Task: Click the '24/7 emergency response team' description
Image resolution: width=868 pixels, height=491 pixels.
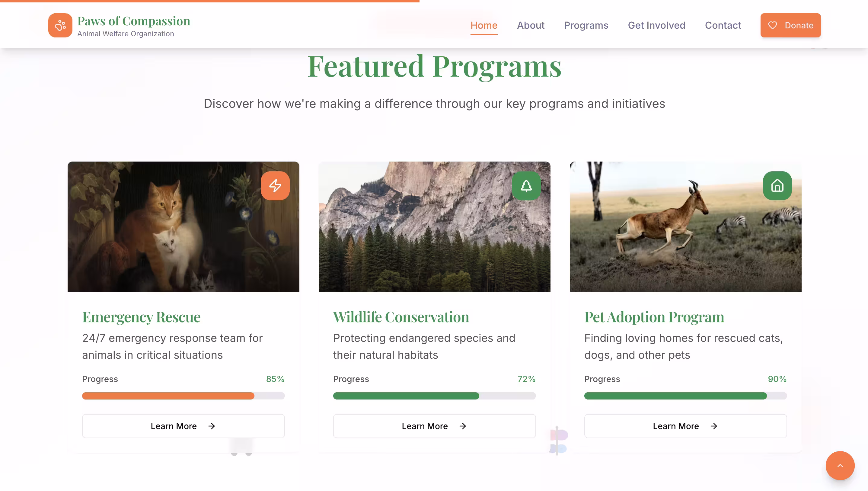Action: point(172,346)
